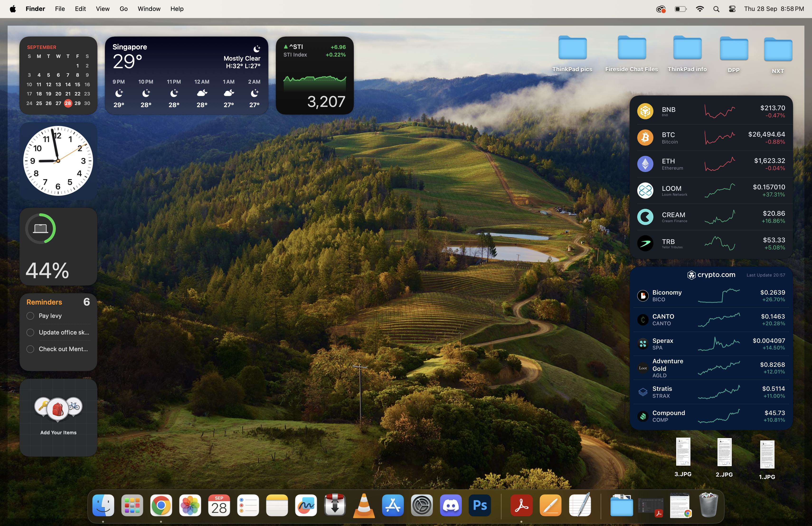This screenshot has width=812, height=526.
Task: Click date and time in menu bar
Action: coord(774,9)
